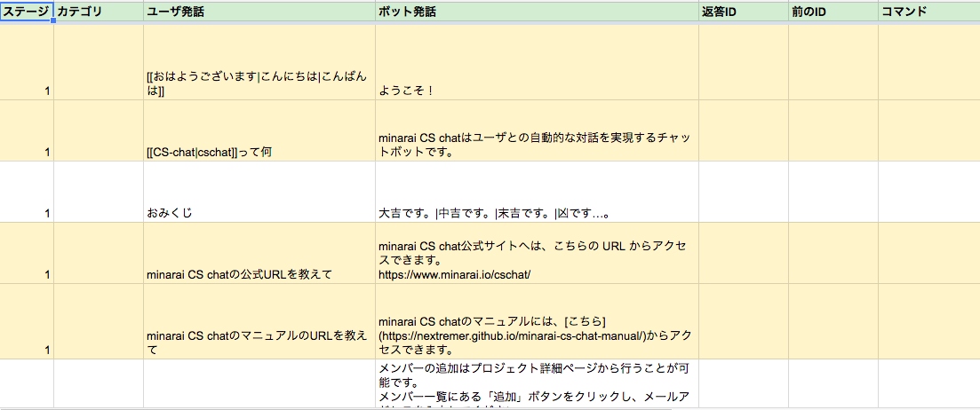Select the 返答ID header cell
The height and width of the screenshot is (410, 980).
[x=743, y=12]
